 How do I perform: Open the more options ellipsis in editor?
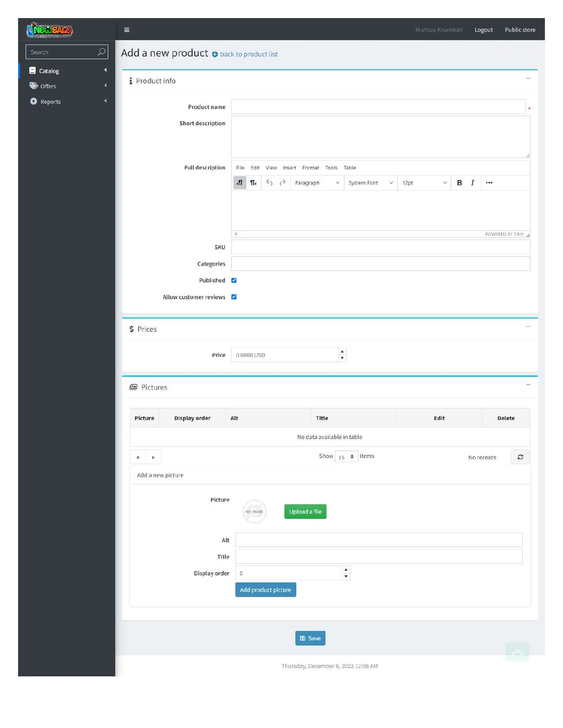[x=489, y=183]
